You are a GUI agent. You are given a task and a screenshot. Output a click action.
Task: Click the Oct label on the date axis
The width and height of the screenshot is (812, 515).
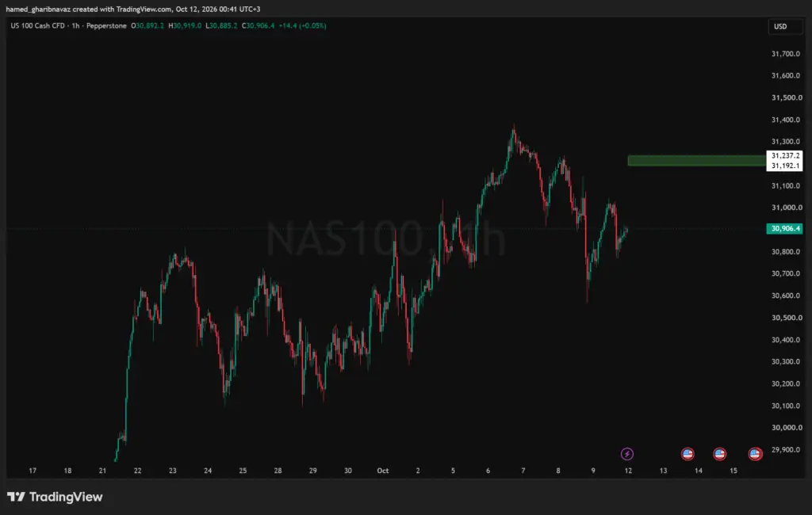[383, 471]
